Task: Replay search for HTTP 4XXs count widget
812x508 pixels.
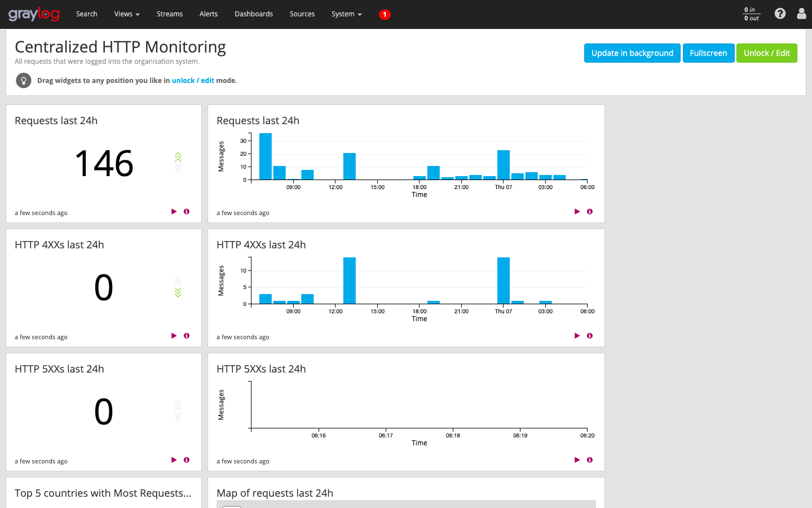Action: point(174,336)
